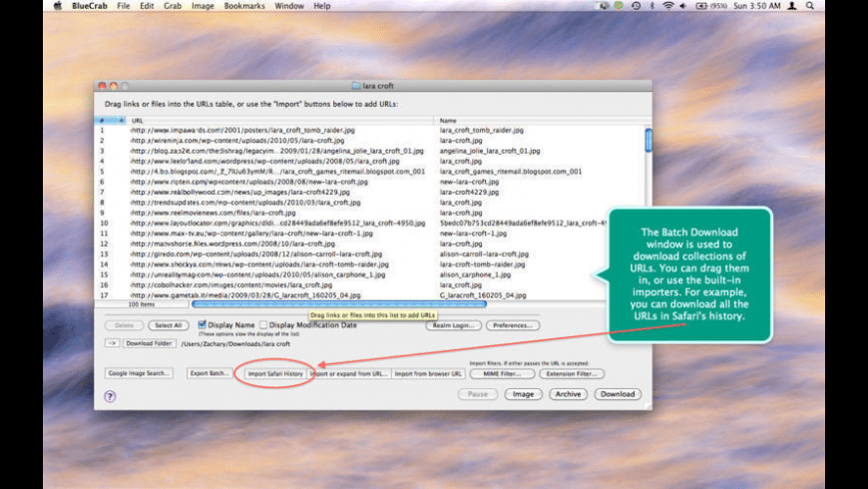Open Google Image Search
The image size is (868, 489).
tap(139, 373)
